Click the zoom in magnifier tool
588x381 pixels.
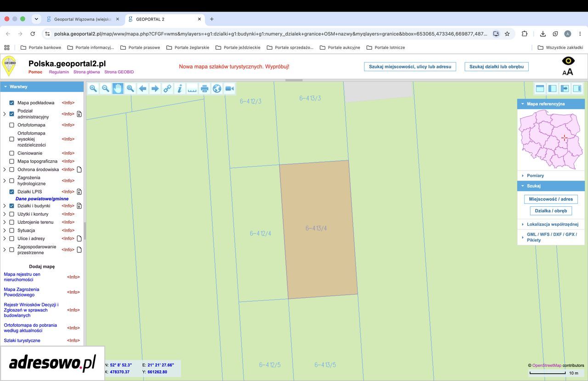[x=93, y=89]
